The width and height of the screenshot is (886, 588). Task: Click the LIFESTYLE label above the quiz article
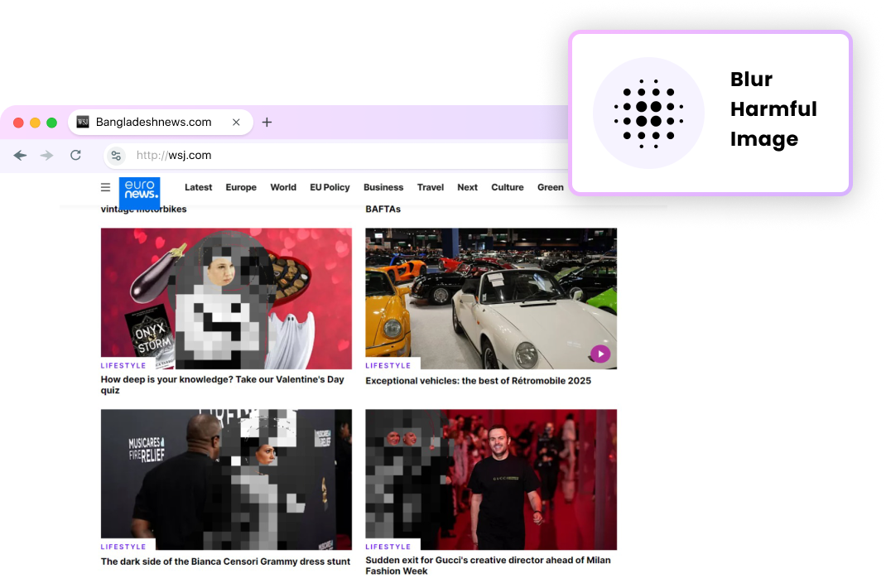(x=123, y=364)
